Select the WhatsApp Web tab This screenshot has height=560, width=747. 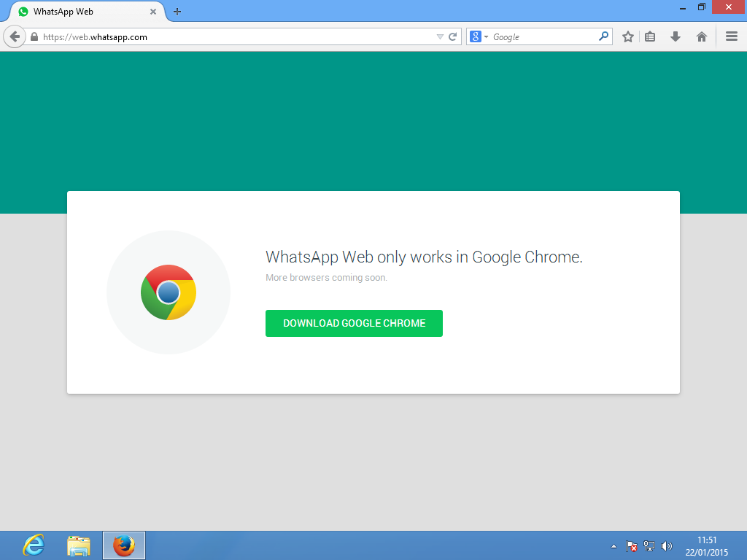pos(80,12)
